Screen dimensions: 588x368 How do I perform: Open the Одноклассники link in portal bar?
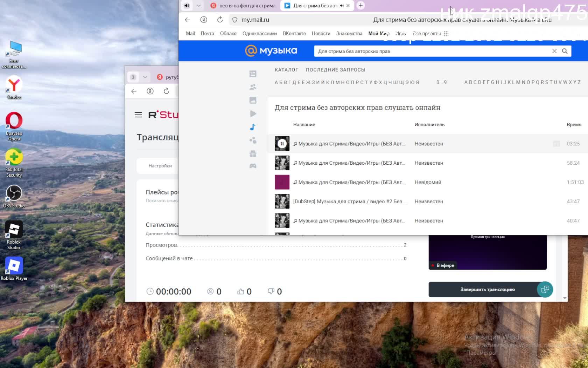(259, 34)
